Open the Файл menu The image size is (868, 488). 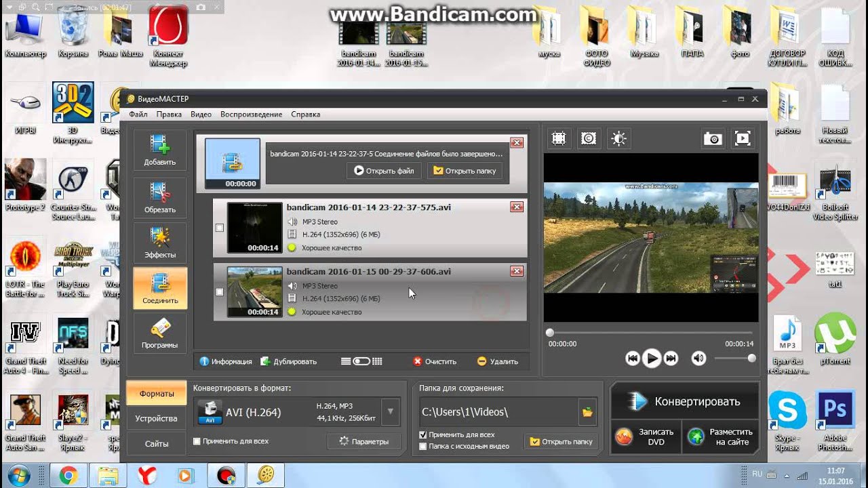(138, 115)
